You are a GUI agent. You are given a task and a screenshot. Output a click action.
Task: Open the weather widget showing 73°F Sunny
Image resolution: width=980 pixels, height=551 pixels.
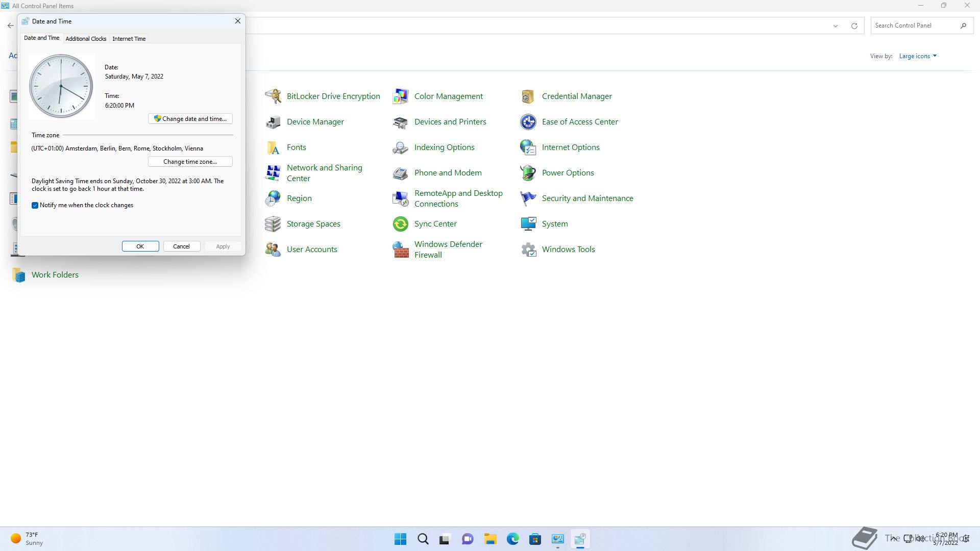coord(27,539)
